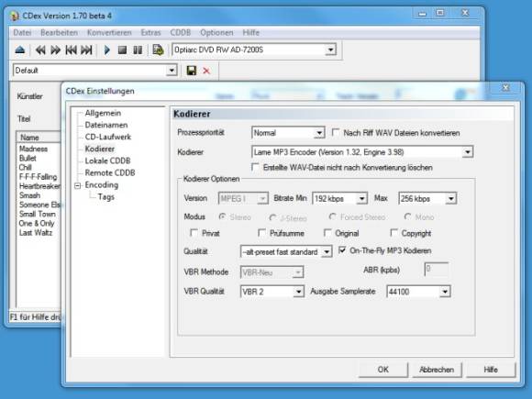Select track Smash in track list
The image size is (532, 399).
[x=29, y=195]
